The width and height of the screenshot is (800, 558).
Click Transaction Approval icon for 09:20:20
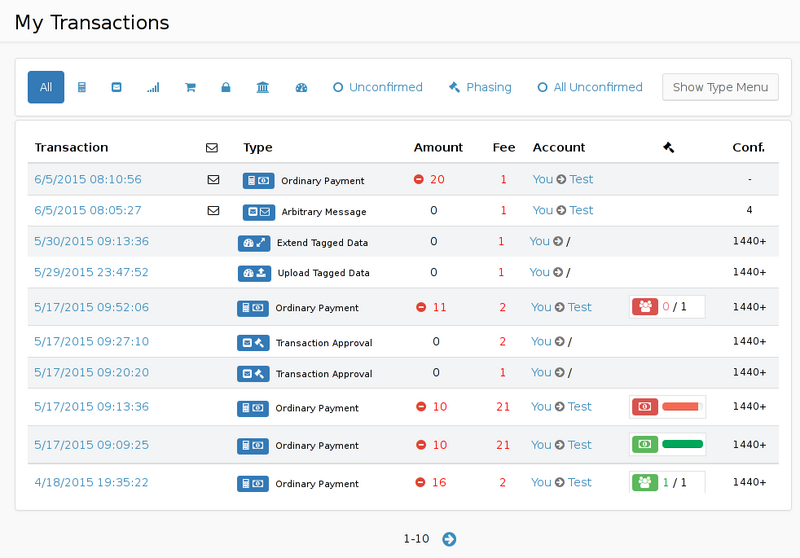(x=253, y=374)
